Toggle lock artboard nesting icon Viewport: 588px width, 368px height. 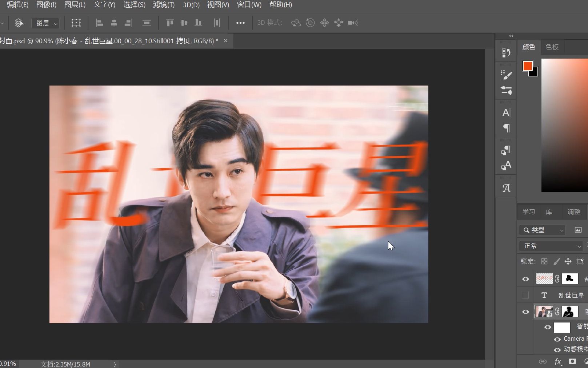point(580,261)
